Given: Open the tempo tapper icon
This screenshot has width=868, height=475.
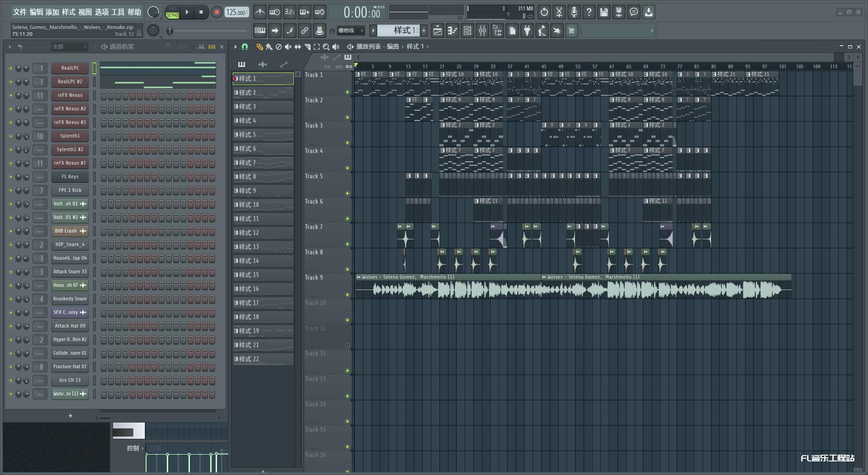Looking at the screenshot, I should pyautogui.click(x=542, y=31).
